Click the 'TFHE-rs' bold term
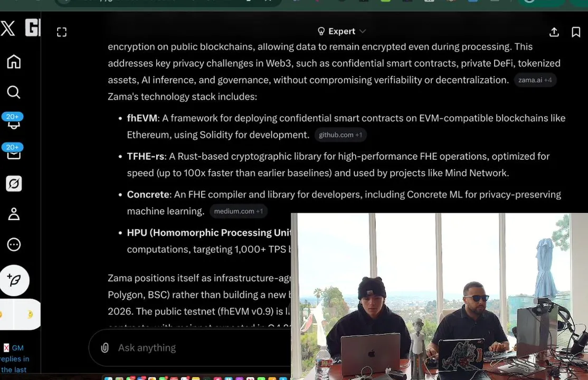Image resolution: width=588 pixels, height=380 pixels. point(146,156)
